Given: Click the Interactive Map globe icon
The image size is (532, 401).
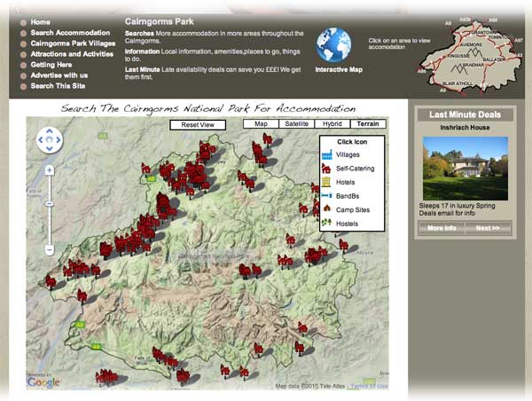Looking at the screenshot, I should tap(333, 45).
